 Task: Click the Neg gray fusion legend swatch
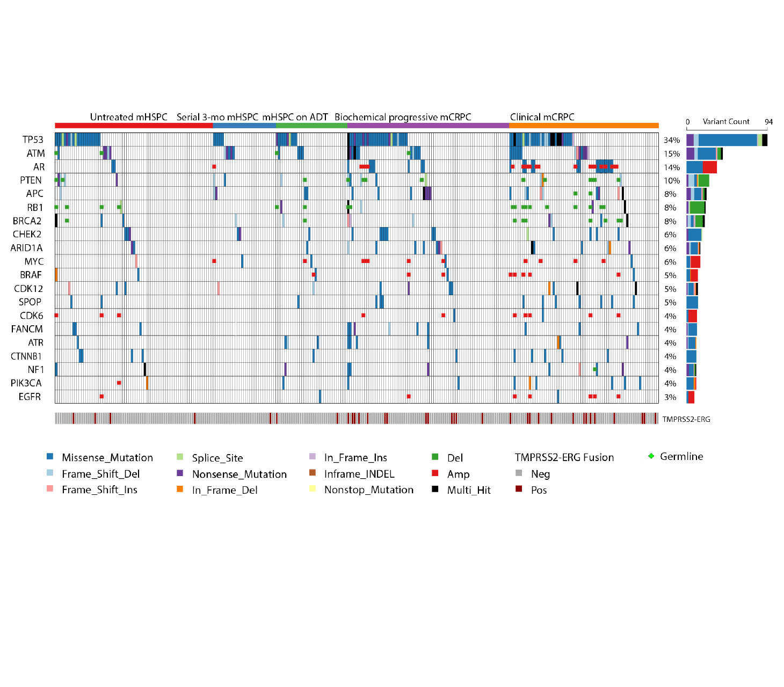(x=519, y=473)
